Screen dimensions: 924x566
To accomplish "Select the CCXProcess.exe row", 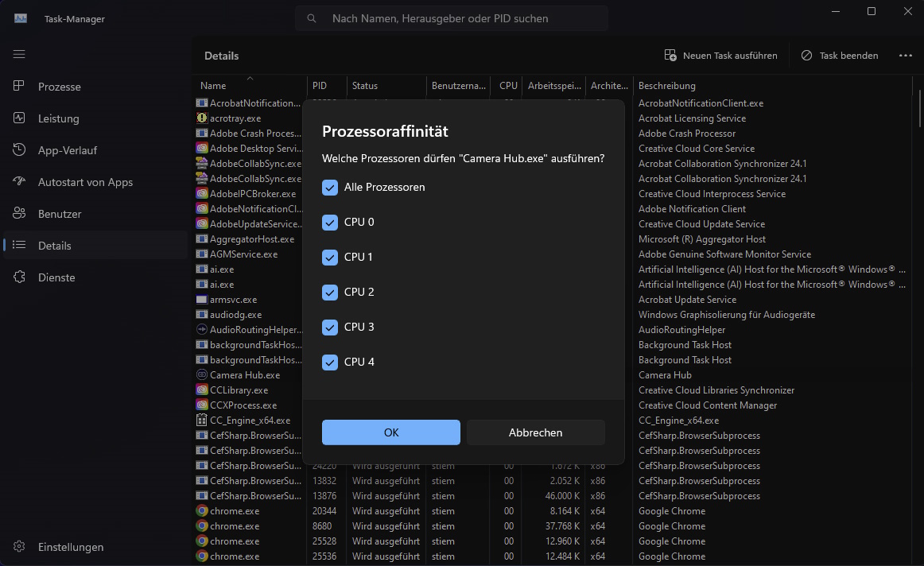I will 552,405.
